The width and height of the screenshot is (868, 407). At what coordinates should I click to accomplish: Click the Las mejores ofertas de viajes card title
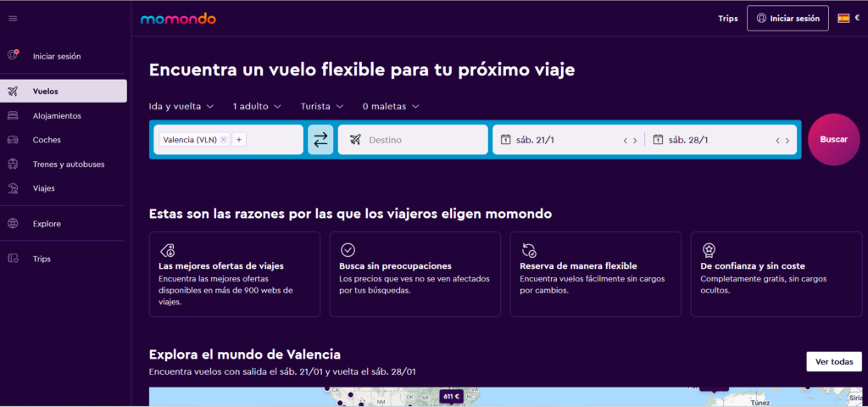coord(221,265)
